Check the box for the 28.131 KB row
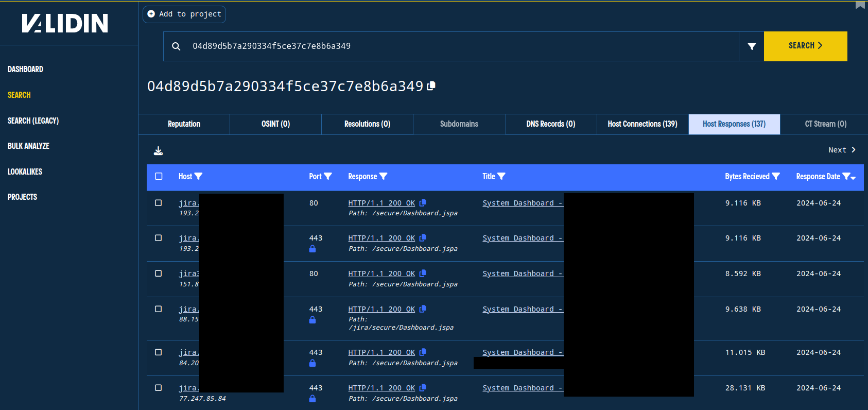Viewport: 868px width, 410px height. 159,388
